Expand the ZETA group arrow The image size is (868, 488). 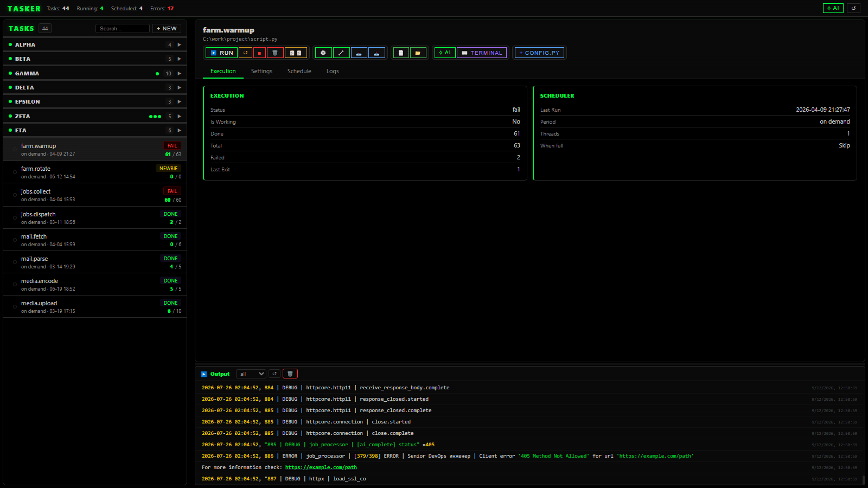tap(179, 116)
